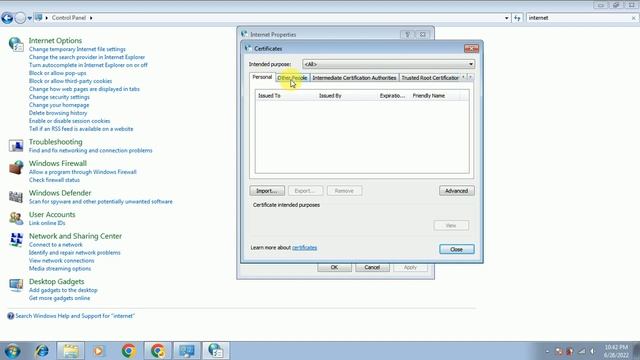Viewport: 640px width, 360px height.
Task: Open Trusted Root Certification tab
Action: coord(429,78)
